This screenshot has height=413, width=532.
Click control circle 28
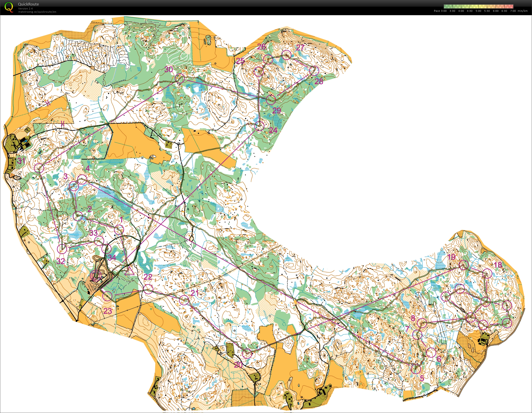click(314, 70)
